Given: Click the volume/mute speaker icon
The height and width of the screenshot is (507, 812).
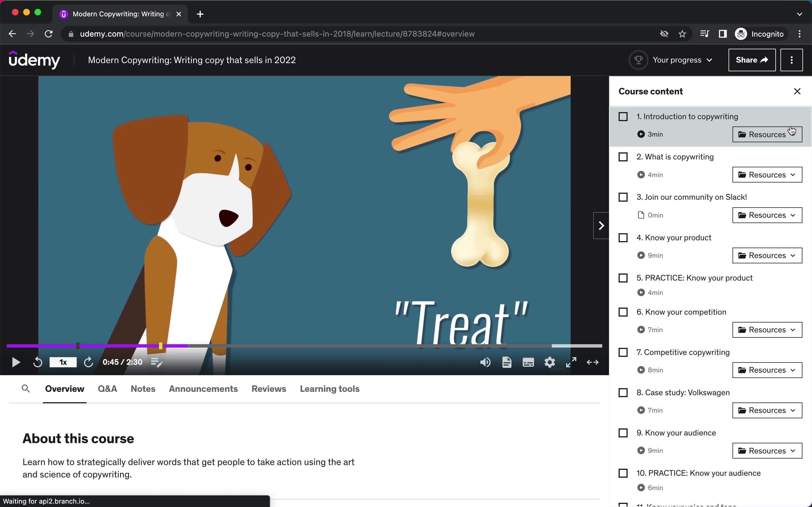Looking at the screenshot, I should 485,362.
